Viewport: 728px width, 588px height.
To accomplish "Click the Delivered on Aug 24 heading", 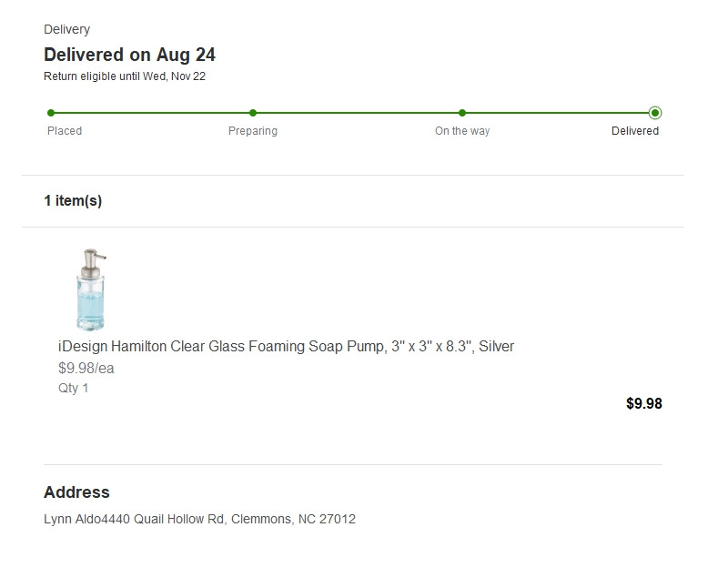I will tap(129, 55).
